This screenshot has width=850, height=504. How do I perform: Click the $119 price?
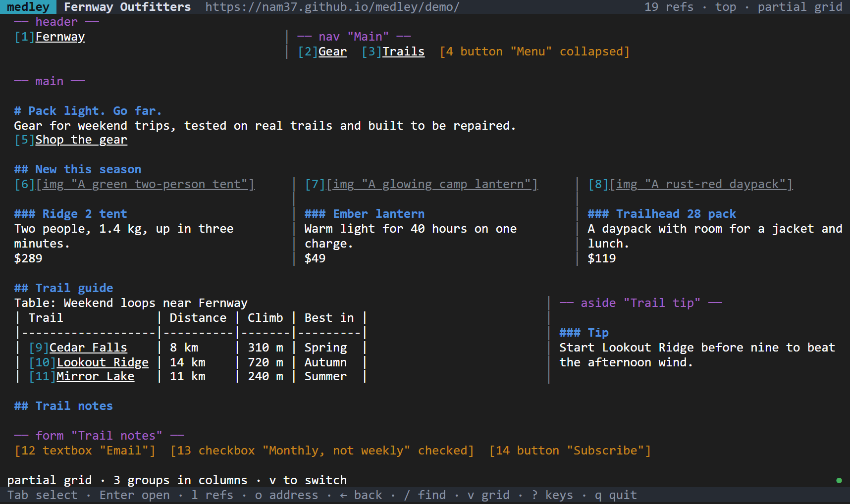point(602,258)
